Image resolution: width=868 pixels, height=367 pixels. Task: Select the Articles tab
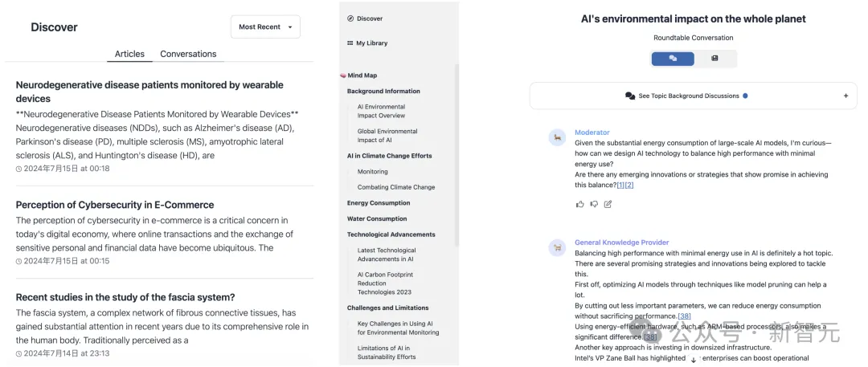(x=129, y=54)
